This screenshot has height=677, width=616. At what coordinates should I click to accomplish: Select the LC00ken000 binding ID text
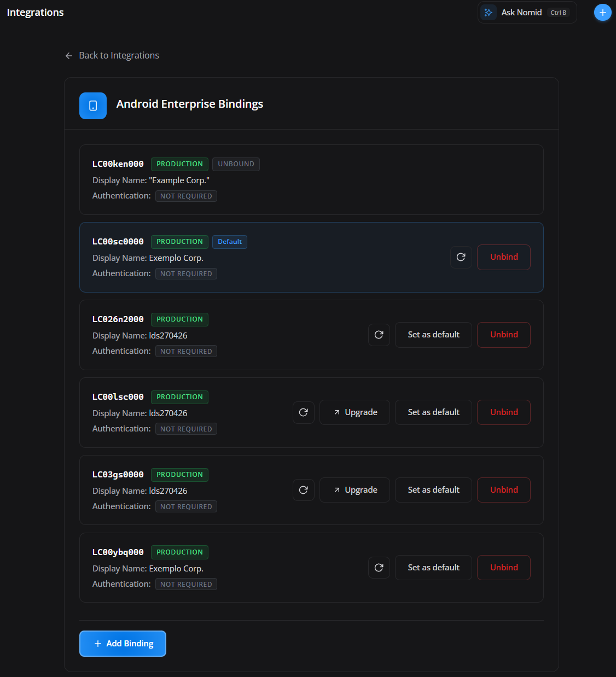coord(118,164)
